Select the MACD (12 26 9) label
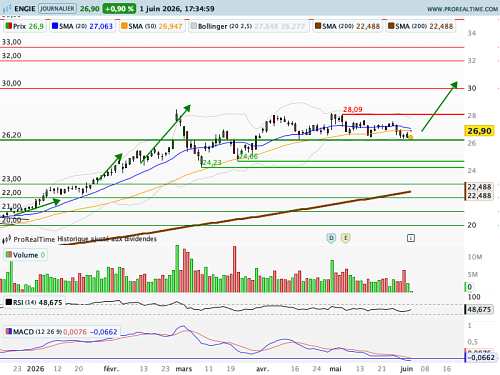 pos(61,332)
